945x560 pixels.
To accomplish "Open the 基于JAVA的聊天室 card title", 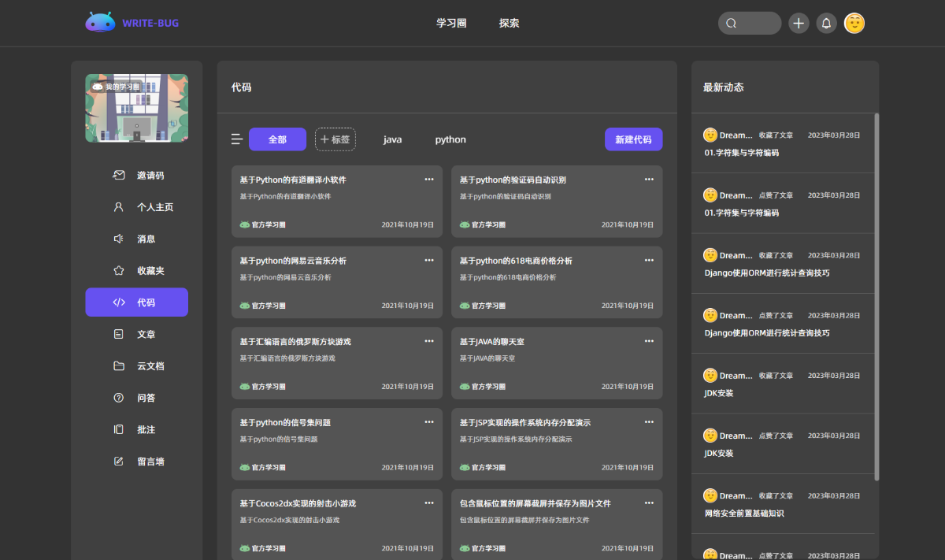I will [x=492, y=341].
